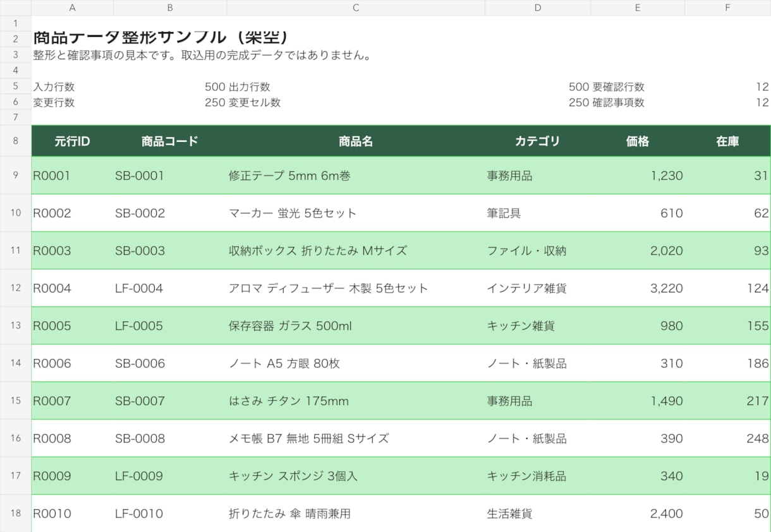
Task: Select cell R0001
Action: coord(72,176)
